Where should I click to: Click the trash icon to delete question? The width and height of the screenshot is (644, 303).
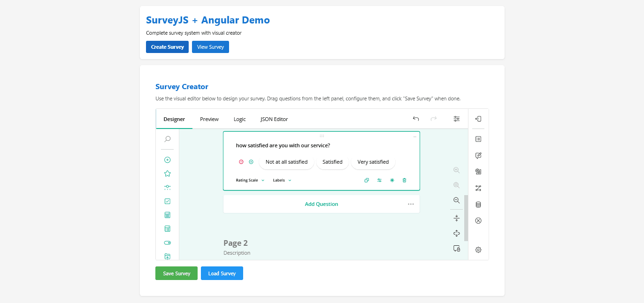coord(404,180)
